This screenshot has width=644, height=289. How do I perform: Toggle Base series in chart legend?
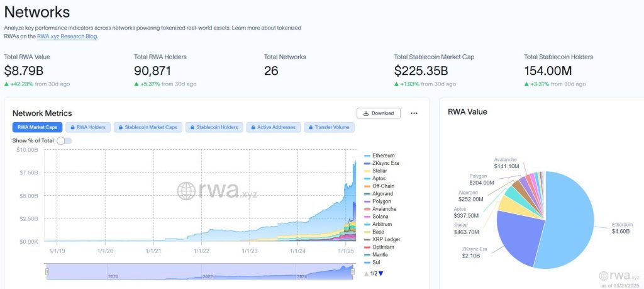[x=374, y=232]
